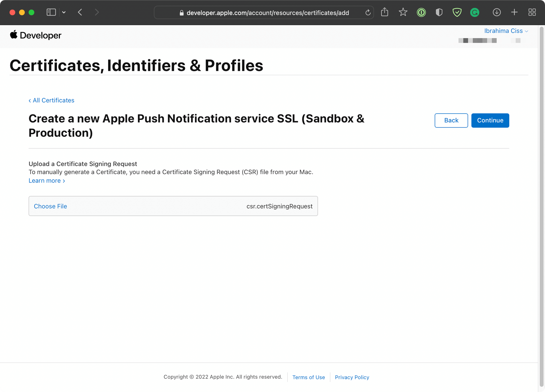Open the 1Password browser extension
Image resolution: width=545 pixels, height=392 pixels.
click(x=421, y=12)
